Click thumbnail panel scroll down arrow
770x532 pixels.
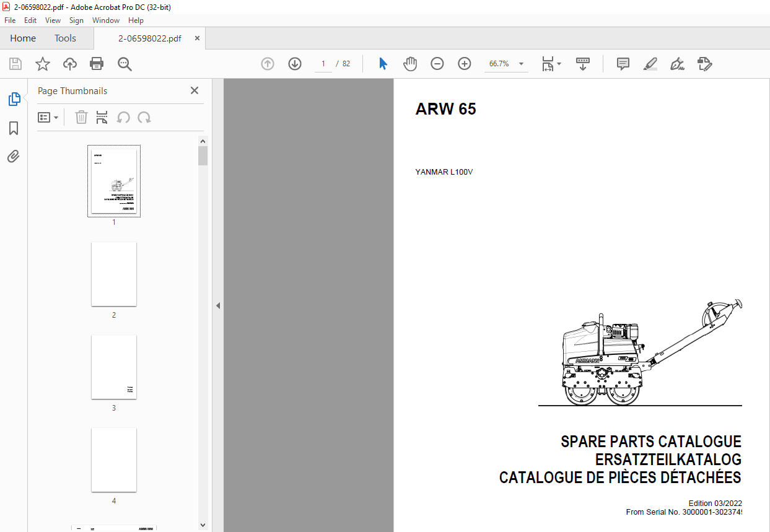(203, 525)
